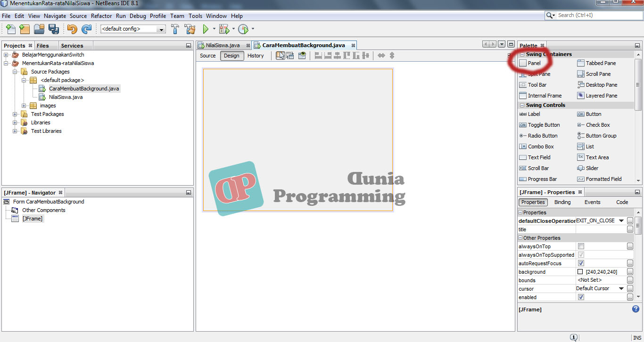This screenshot has width=644, height=342.
Task: Open the Navigate menu
Action: (55, 16)
